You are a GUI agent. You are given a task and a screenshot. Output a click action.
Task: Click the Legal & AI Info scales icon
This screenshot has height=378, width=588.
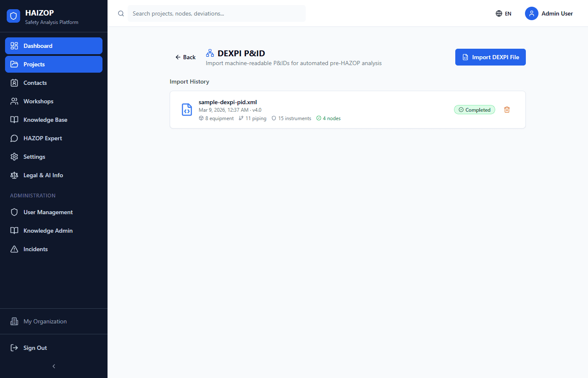coord(14,175)
